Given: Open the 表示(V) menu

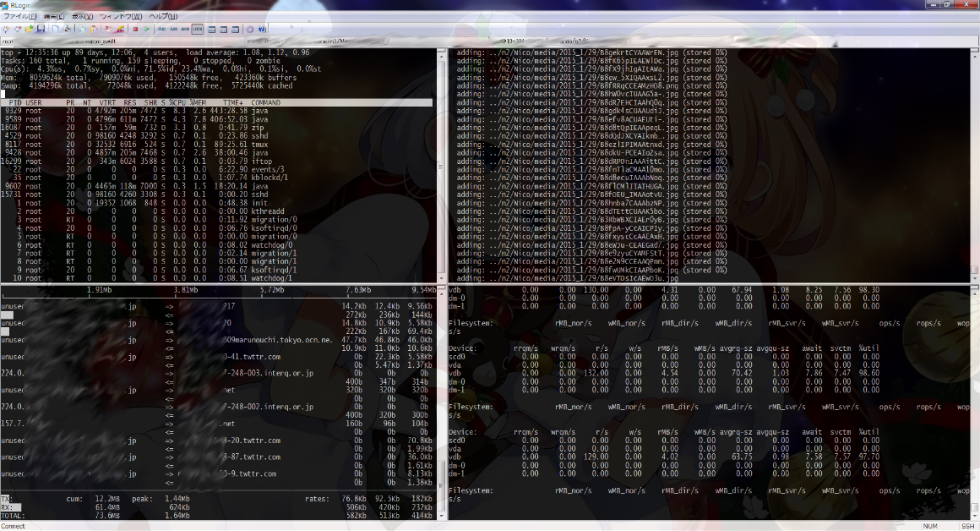Looking at the screenshot, I should pos(82,16).
